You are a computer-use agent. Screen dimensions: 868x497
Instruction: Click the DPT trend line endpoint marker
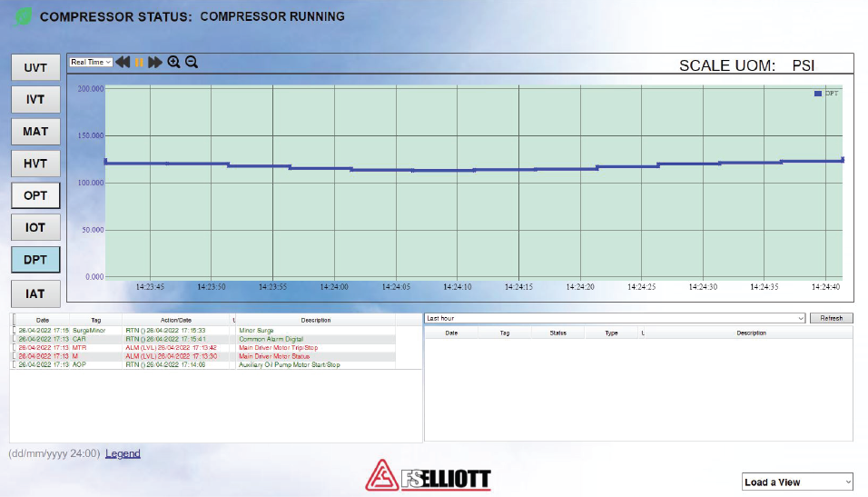tap(842, 160)
